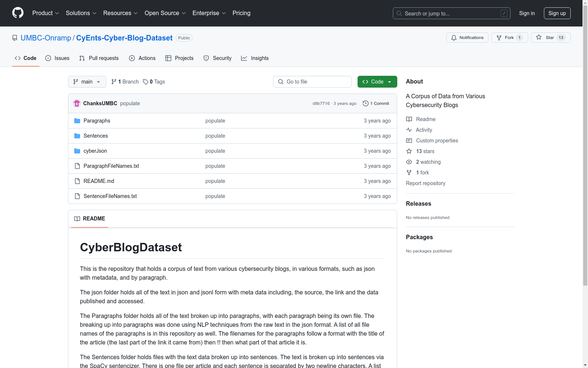Expand the Product menu
Viewport: 588px width, 368px height.
coord(46,13)
